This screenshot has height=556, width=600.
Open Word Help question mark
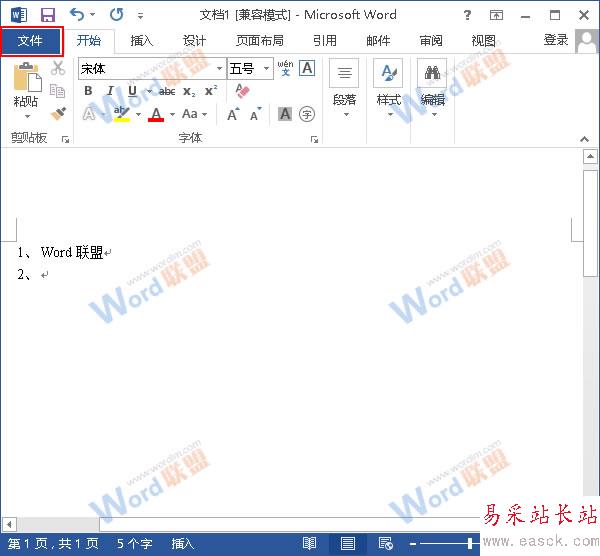[467, 15]
